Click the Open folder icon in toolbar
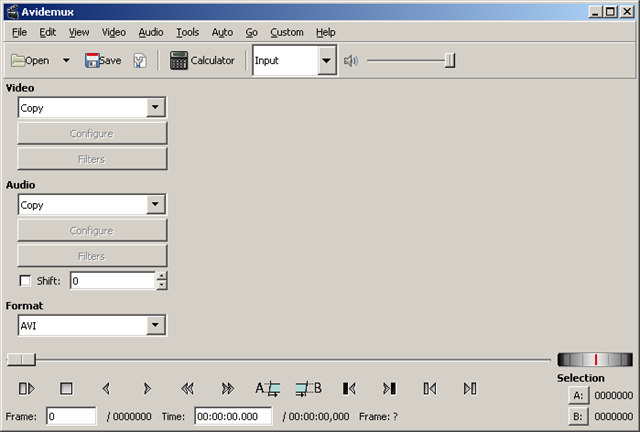Screen dimensions: 640x432 coord(18,61)
